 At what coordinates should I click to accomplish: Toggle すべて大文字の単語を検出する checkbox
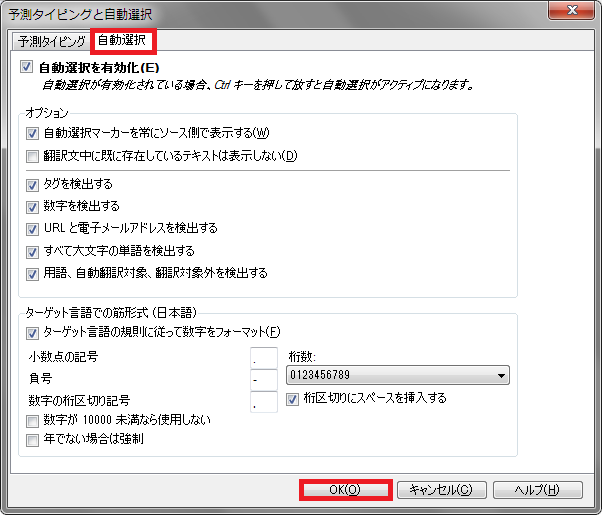(33, 250)
